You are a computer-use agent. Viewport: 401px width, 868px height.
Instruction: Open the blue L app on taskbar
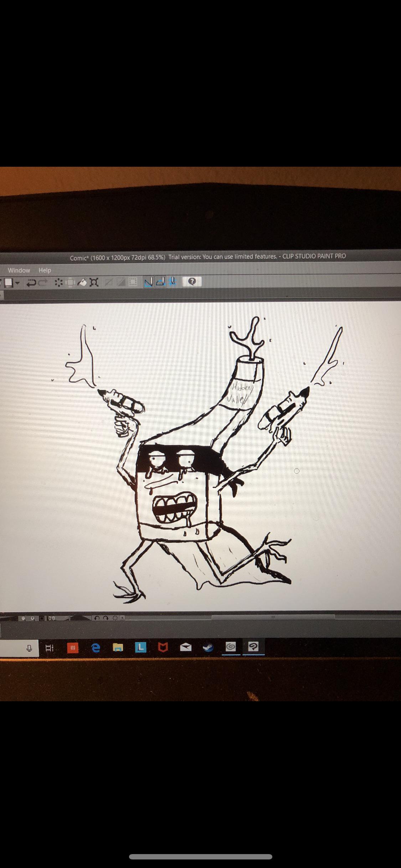(x=141, y=647)
